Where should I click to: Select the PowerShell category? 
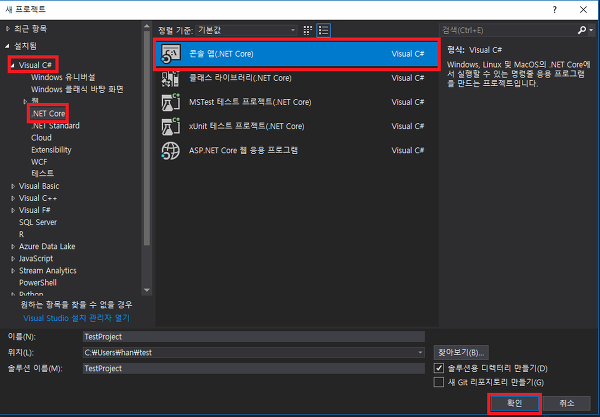coord(38,283)
